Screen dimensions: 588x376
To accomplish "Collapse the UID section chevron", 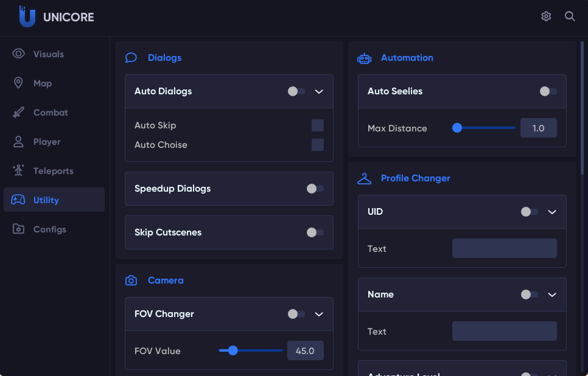I will point(552,212).
